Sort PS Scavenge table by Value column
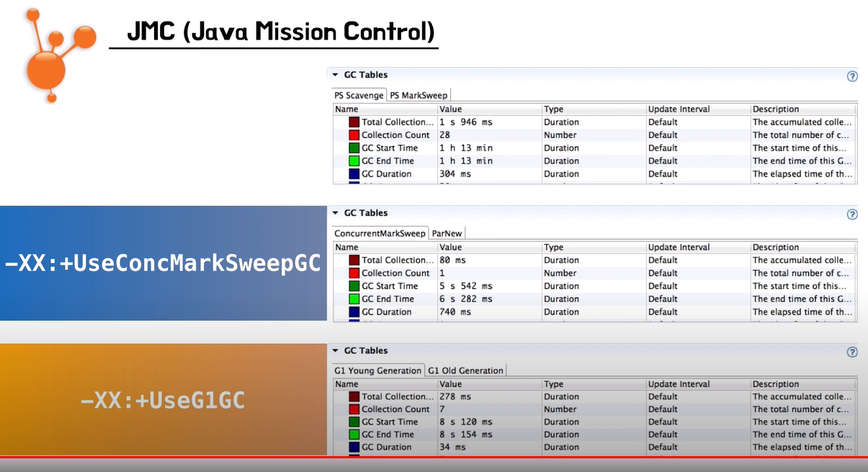Viewport: 868px width, 472px height. 489,110
